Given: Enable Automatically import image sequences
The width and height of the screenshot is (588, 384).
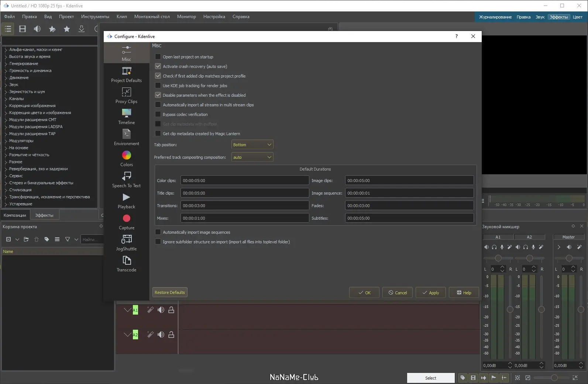Looking at the screenshot, I should (x=158, y=232).
